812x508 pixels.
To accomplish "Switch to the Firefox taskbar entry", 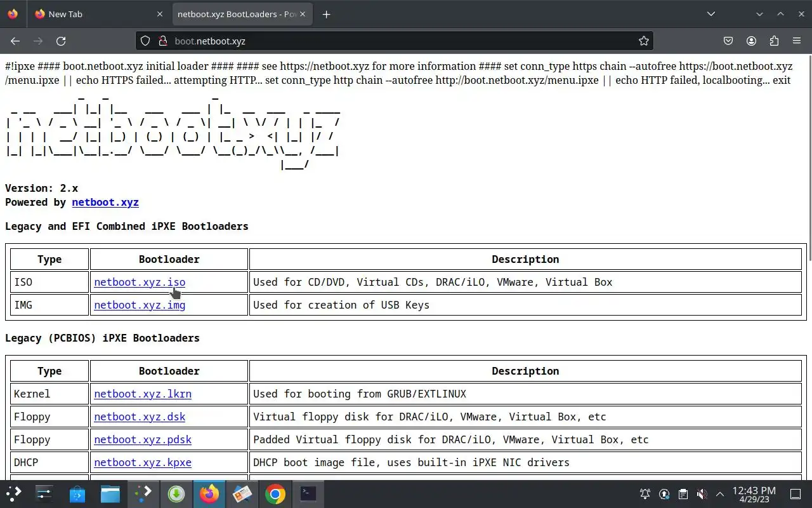I will pos(209,494).
